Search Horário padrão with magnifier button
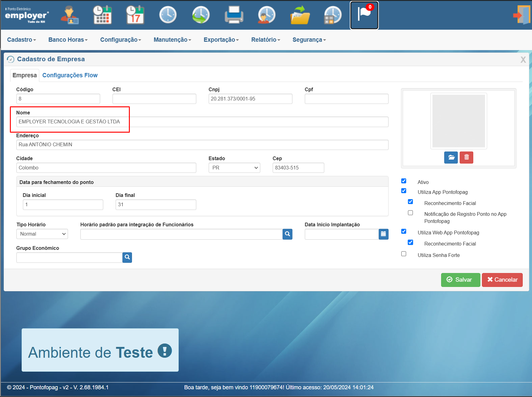 click(287, 234)
